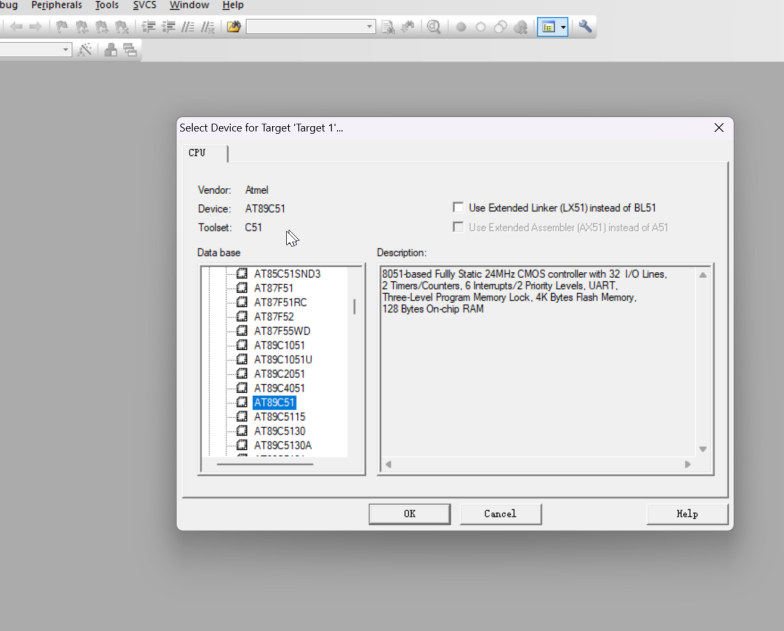The width and height of the screenshot is (784, 631).
Task: Close the Select Device dialog
Action: click(719, 128)
